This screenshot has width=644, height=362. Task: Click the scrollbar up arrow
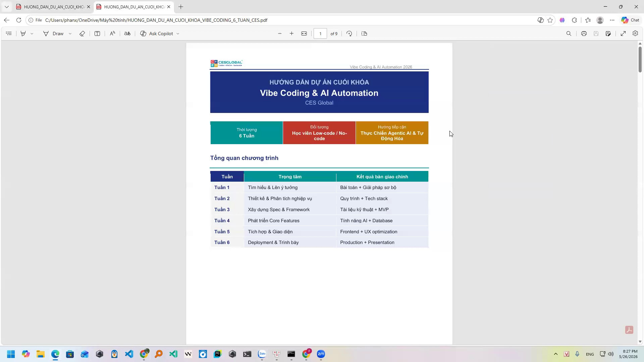pos(640,44)
